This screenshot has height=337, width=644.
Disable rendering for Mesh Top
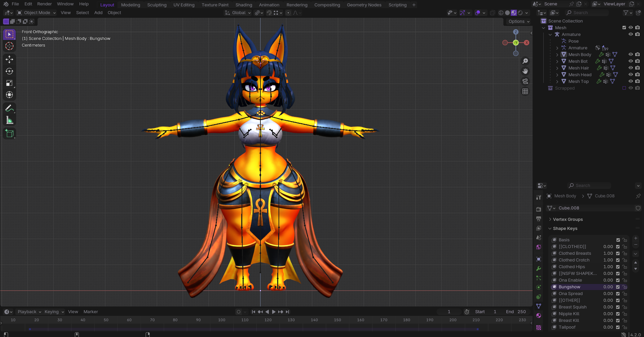pos(637,81)
